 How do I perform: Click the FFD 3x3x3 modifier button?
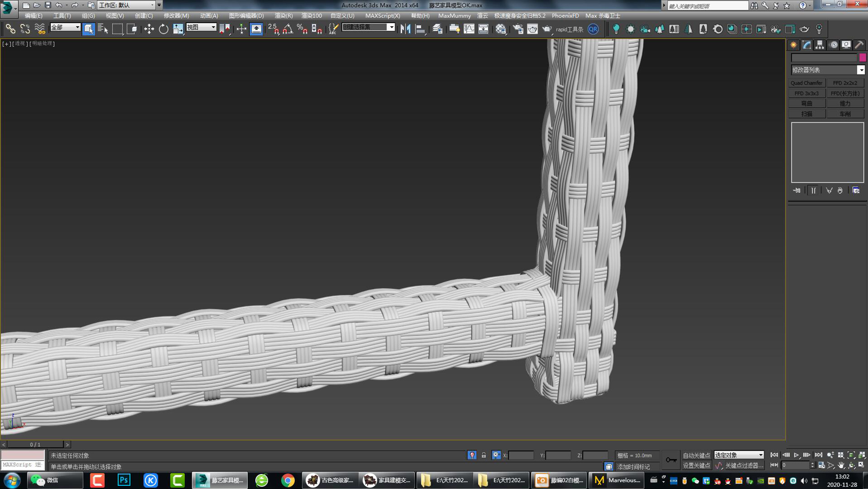pyautogui.click(x=807, y=93)
